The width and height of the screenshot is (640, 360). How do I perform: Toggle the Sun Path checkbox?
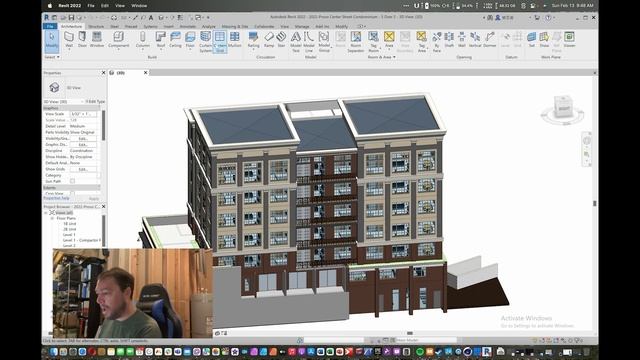click(72, 181)
